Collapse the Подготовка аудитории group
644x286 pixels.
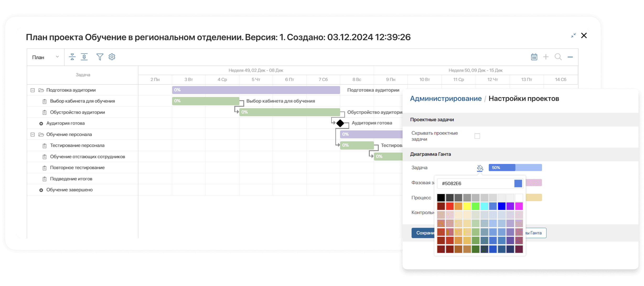33,90
